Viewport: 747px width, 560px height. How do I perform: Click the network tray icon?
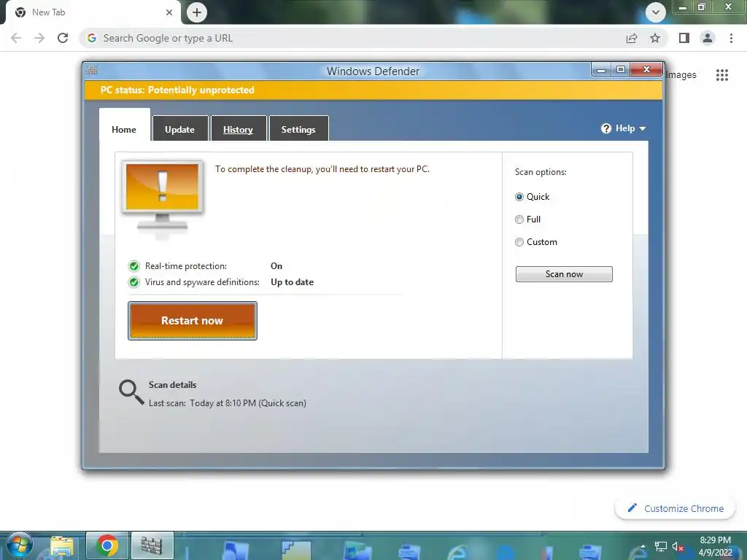661,547
